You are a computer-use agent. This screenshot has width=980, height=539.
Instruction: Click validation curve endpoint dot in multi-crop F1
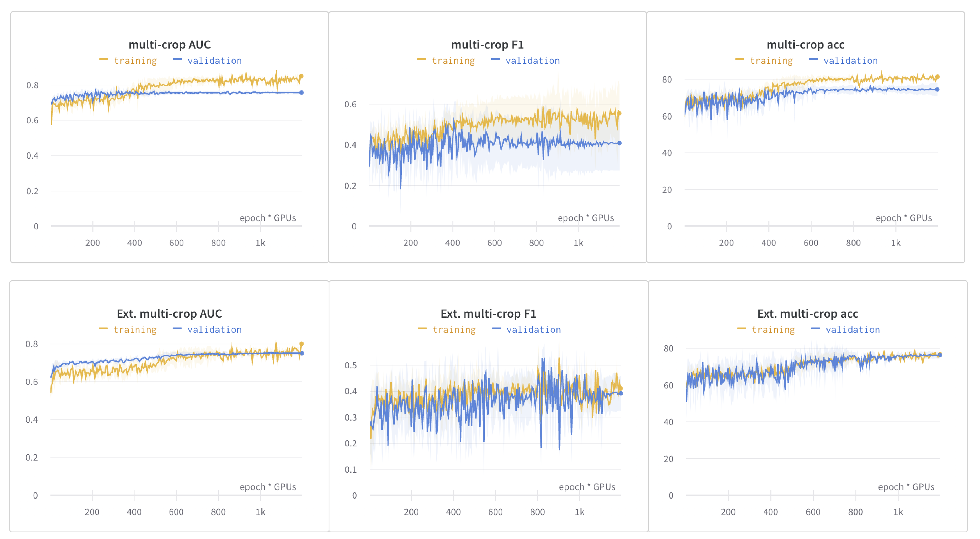[x=619, y=143]
